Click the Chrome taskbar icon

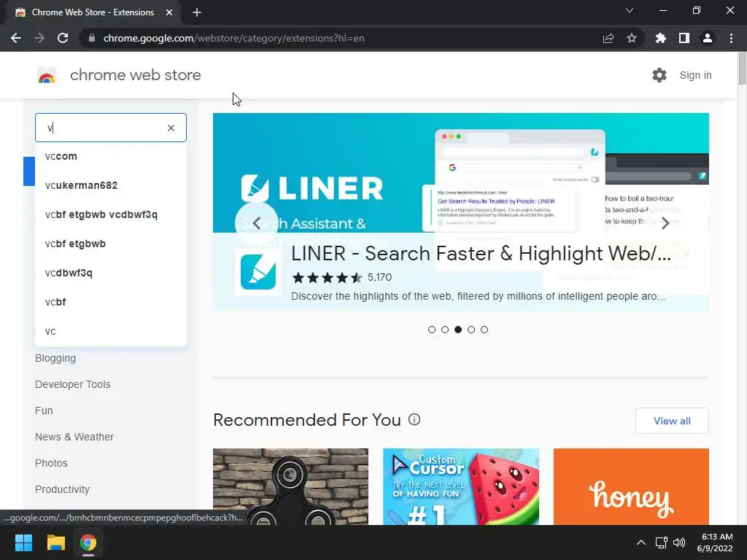click(88, 542)
